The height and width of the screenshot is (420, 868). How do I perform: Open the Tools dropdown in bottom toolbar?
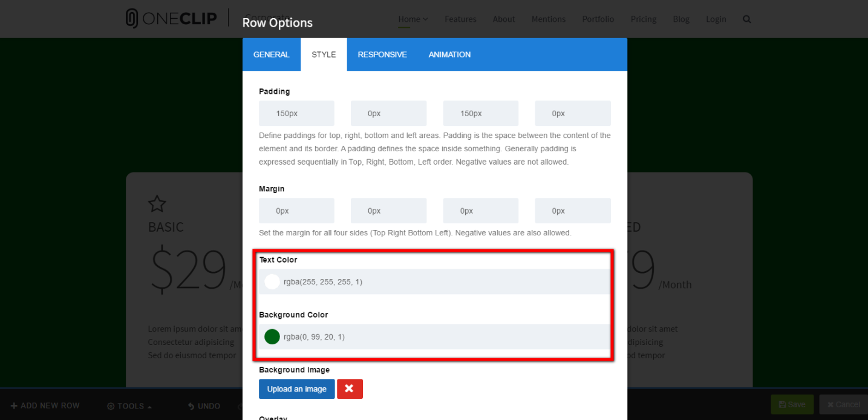(129, 405)
